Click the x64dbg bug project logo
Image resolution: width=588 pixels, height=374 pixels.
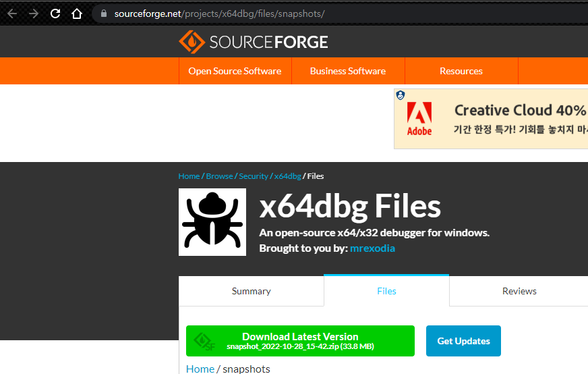212,222
